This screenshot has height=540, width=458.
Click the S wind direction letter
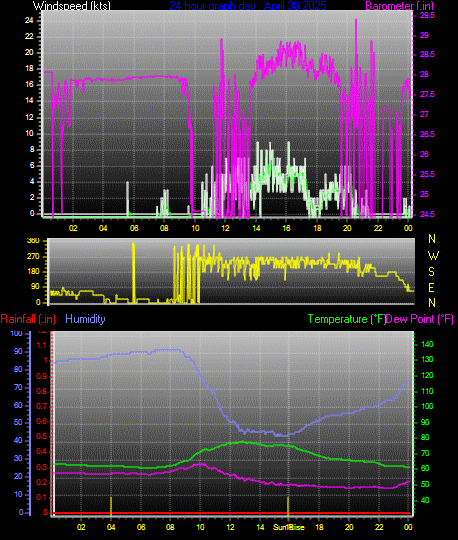pyautogui.click(x=431, y=272)
